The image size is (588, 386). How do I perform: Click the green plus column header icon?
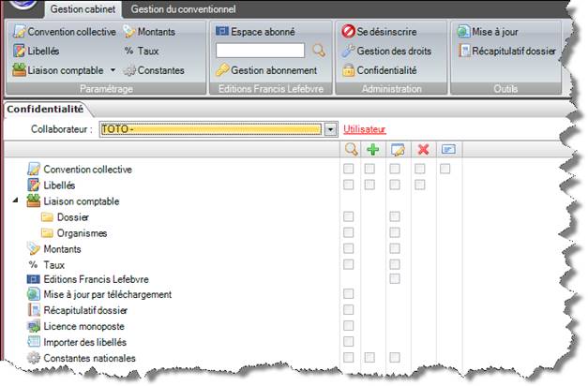coord(370,150)
